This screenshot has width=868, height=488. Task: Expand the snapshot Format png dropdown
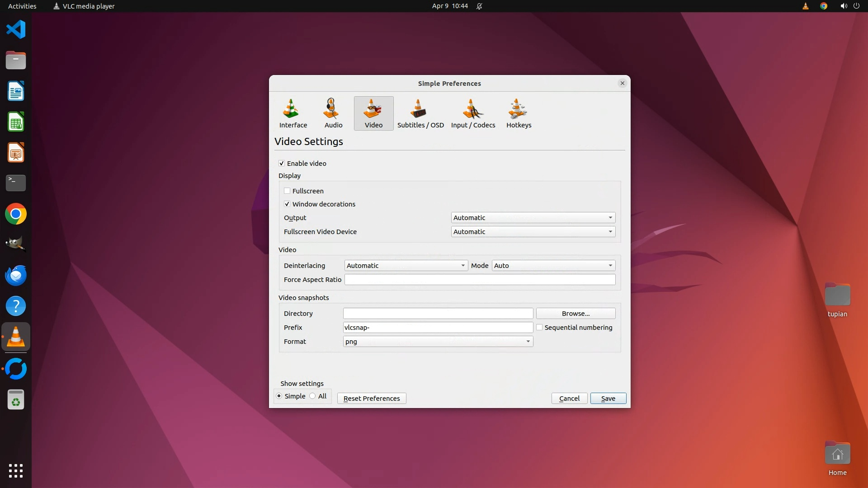pos(438,342)
